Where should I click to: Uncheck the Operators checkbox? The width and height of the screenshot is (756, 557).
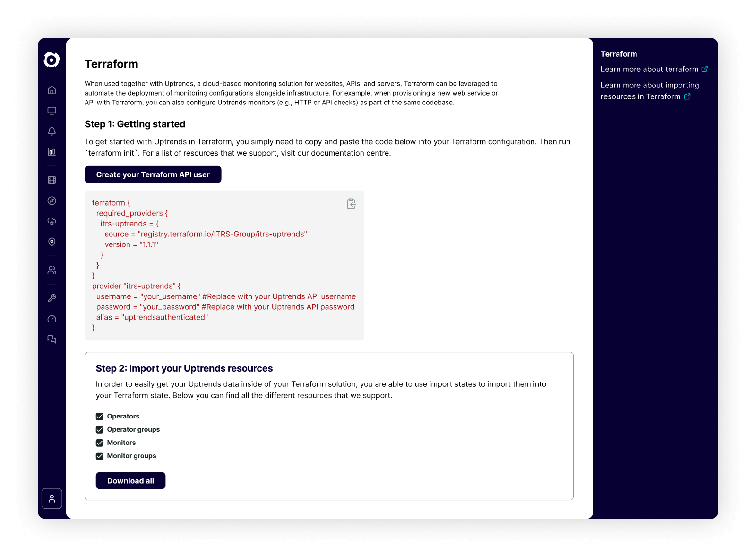(100, 416)
